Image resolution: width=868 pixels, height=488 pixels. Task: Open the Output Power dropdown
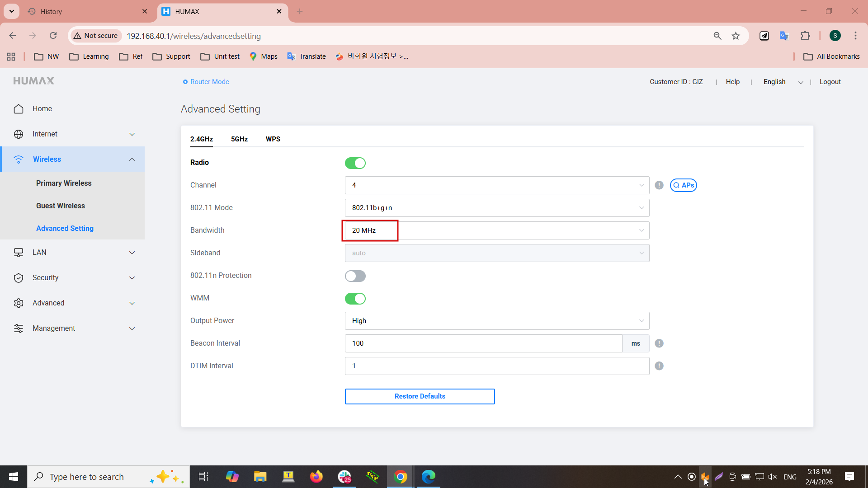point(497,321)
